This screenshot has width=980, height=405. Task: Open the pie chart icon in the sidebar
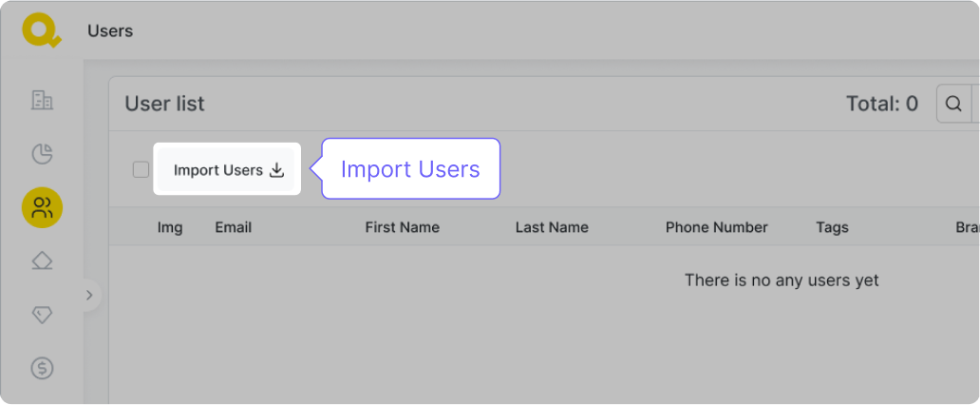pos(42,153)
